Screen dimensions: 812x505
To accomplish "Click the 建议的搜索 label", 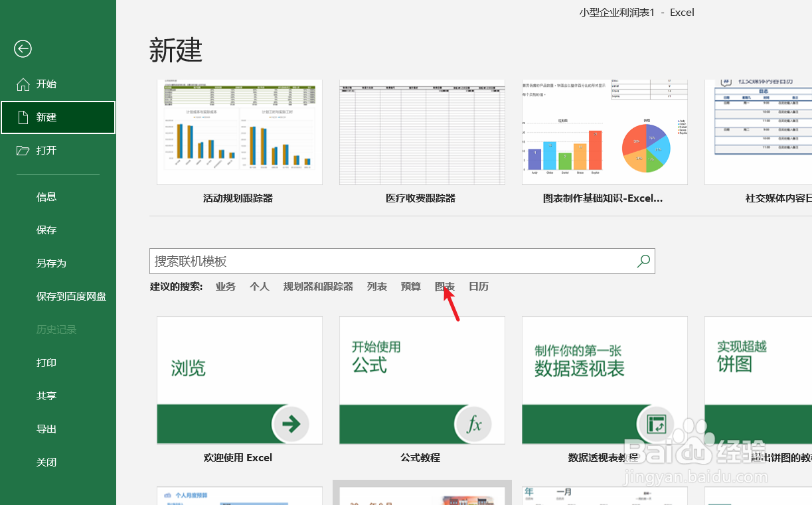I will pos(176,287).
